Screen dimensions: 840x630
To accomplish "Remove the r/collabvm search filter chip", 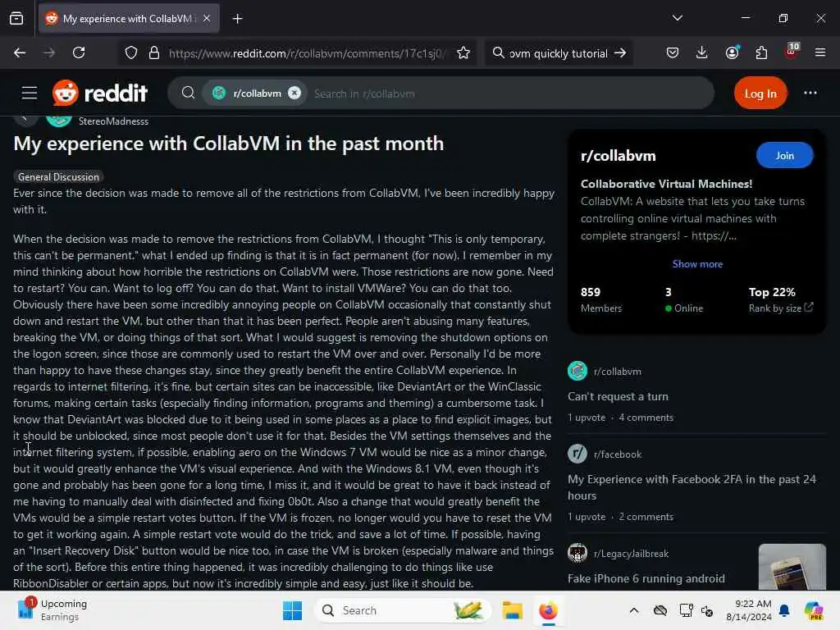I will tap(294, 94).
